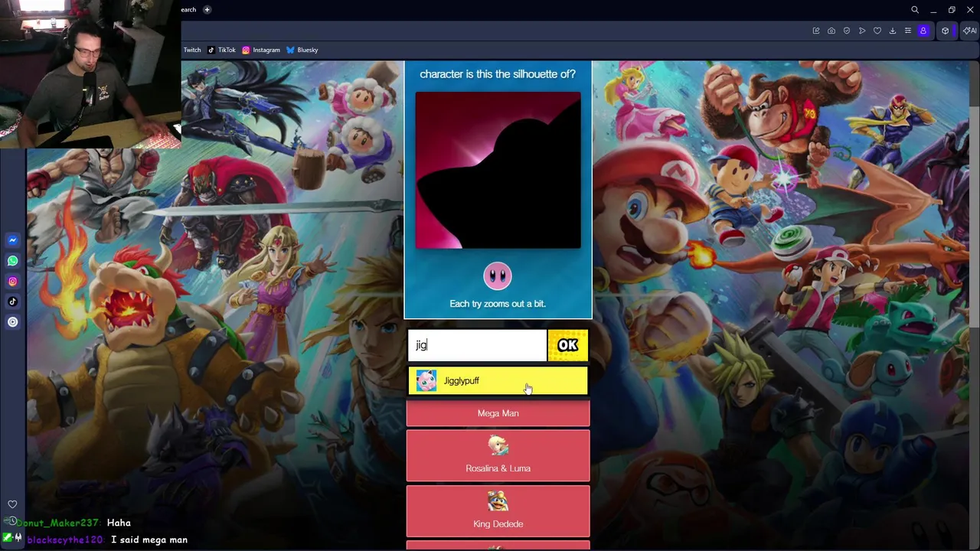
Task: Open Instagram in the sidebar
Action: (12, 282)
